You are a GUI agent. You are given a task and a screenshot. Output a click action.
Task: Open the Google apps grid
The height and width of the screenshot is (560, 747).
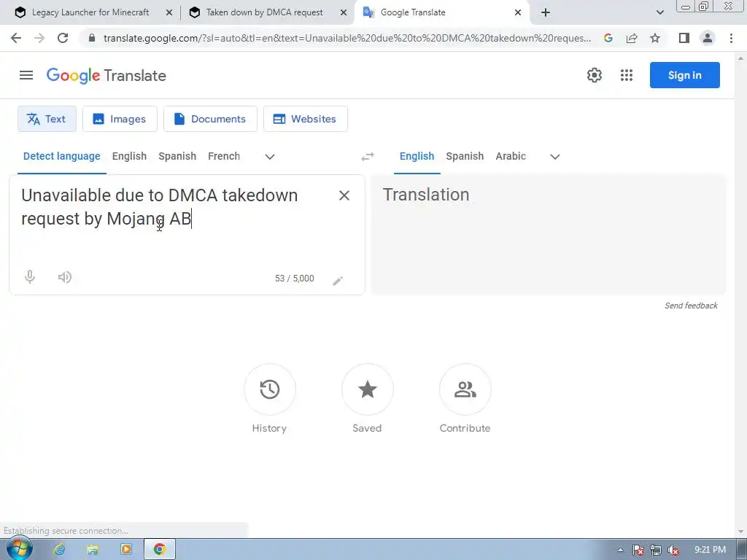click(627, 75)
